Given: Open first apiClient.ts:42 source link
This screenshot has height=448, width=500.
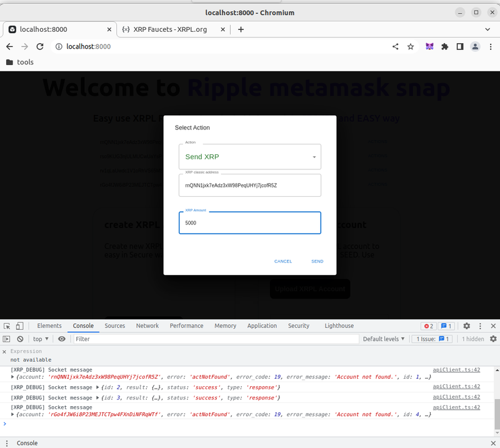Looking at the screenshot, I should coord(456,370).
